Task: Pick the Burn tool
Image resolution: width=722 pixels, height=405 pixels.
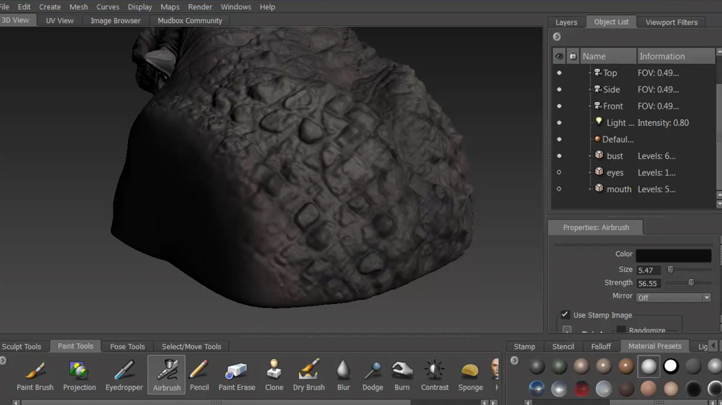Action: point(402,375)
